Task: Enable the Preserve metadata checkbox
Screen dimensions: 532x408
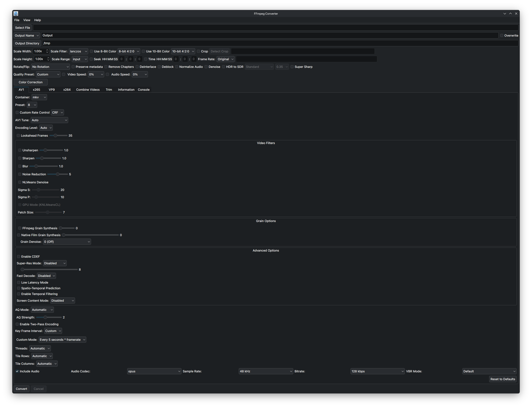Action: click(x=73, y=67)
